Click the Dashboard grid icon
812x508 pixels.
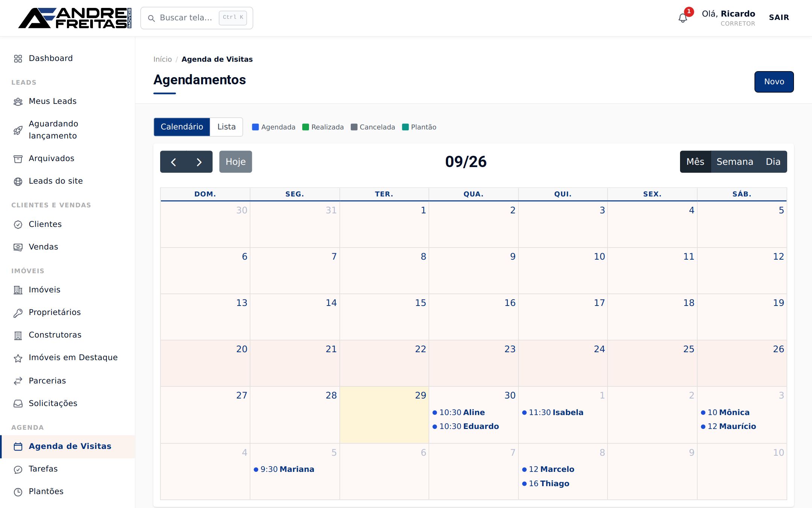18,59
